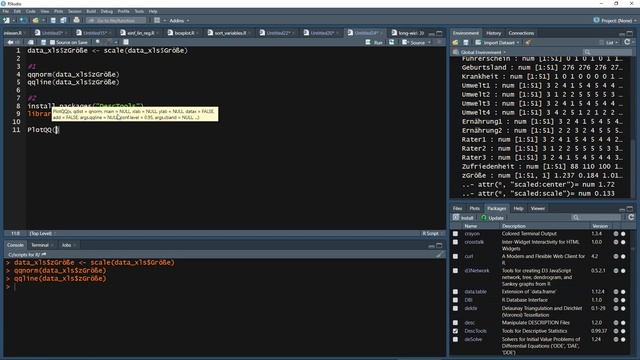Click the Go to file/function search field
This screenshot has width=640, height=360.
[116, 20]
